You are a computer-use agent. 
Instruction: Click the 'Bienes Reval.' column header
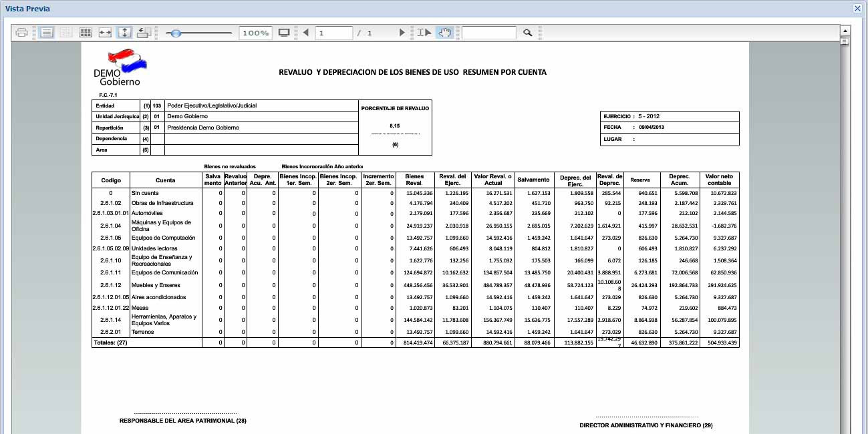coord(415,180)
